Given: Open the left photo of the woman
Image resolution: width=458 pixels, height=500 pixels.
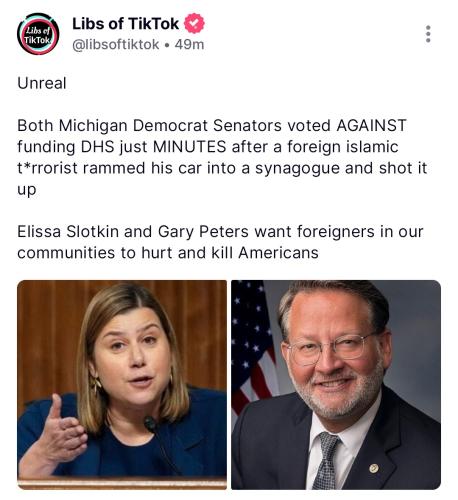Looking at the screenshot, I should (x=122, y=385).
